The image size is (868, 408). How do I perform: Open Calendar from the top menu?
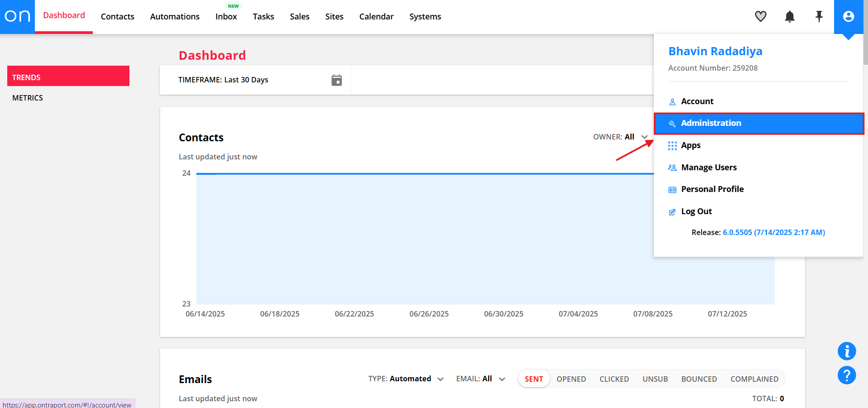(x=377, y=17)
